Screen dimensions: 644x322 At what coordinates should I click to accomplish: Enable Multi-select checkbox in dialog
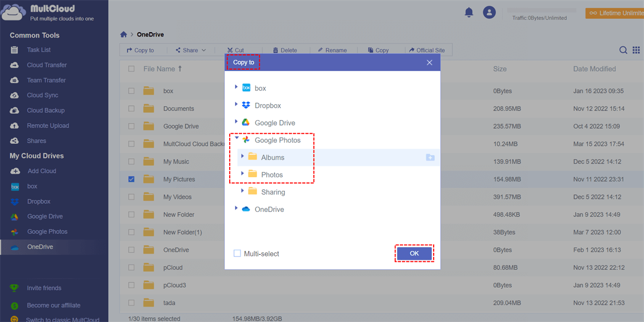237,253
